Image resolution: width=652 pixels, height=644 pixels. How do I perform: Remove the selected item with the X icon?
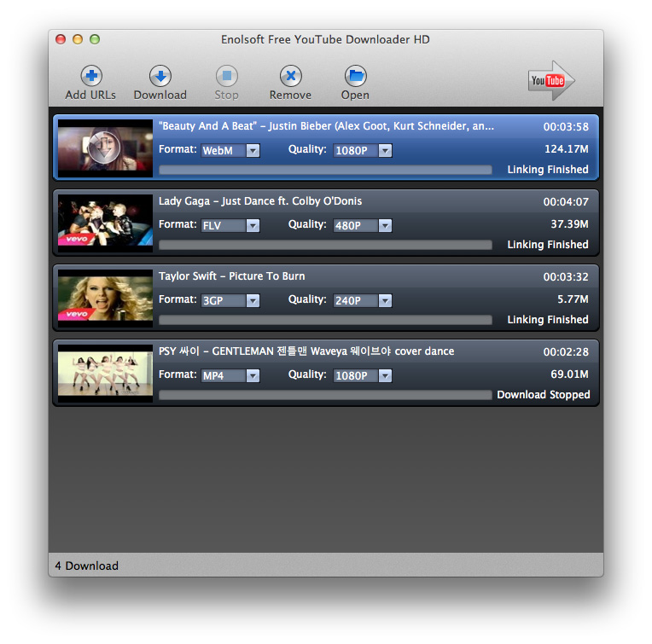click(291, 76)
